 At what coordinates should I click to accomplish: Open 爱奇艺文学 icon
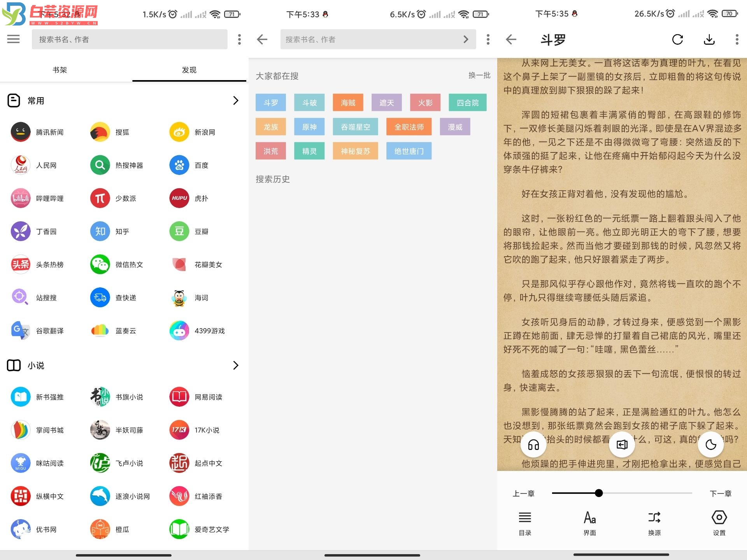pyautogui.click(x=179, y=529)
